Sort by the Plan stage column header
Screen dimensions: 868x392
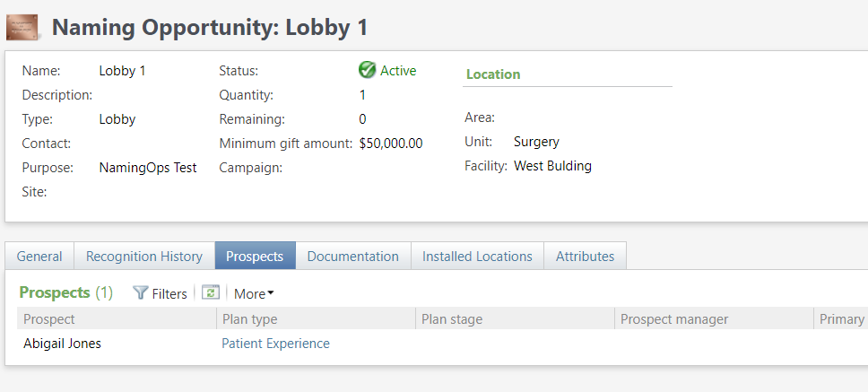(x=451, y=319)
